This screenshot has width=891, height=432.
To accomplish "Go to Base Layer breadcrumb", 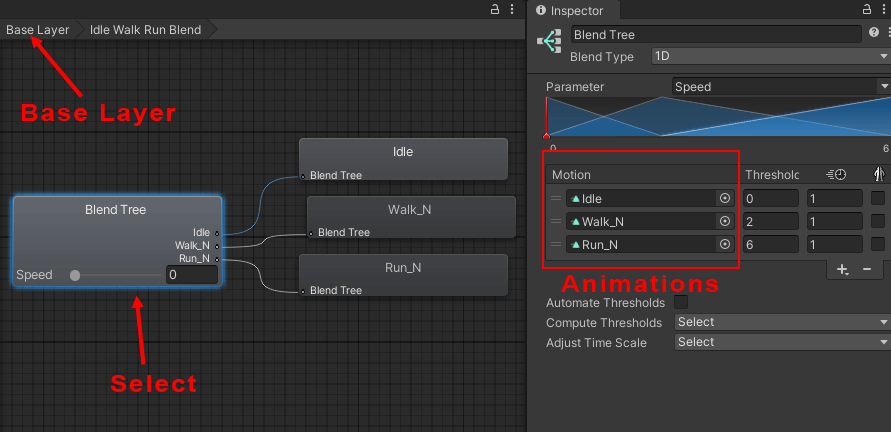I will 38,30.
